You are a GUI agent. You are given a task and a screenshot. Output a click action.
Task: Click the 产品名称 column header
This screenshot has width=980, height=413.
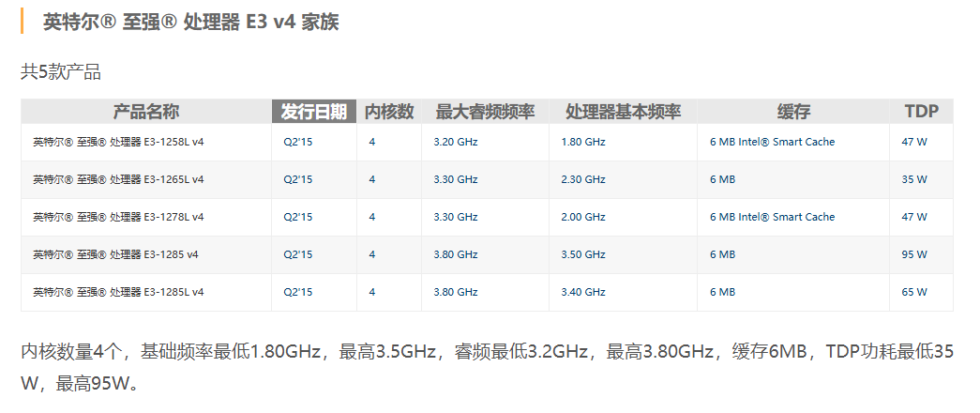coord(145,112)
